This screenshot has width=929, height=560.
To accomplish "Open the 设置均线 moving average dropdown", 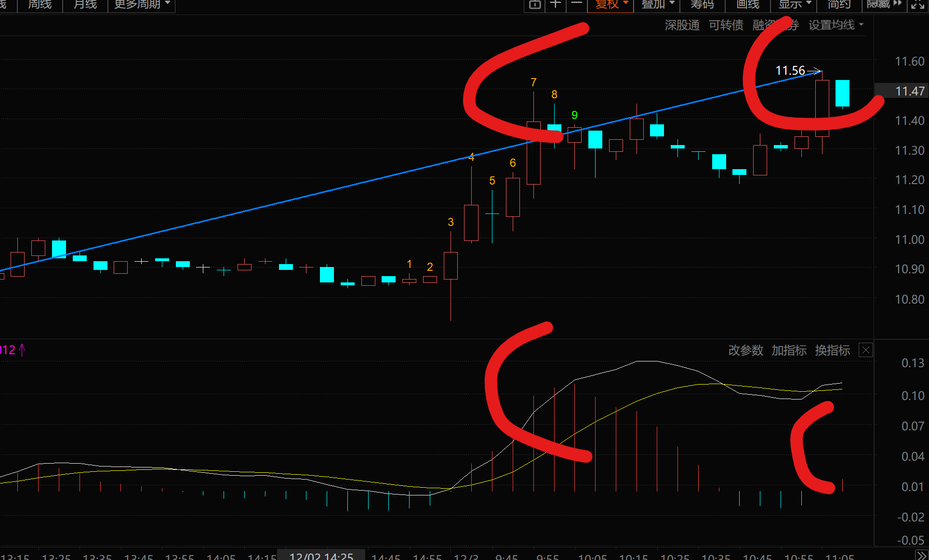I will [x=836, y=25].
